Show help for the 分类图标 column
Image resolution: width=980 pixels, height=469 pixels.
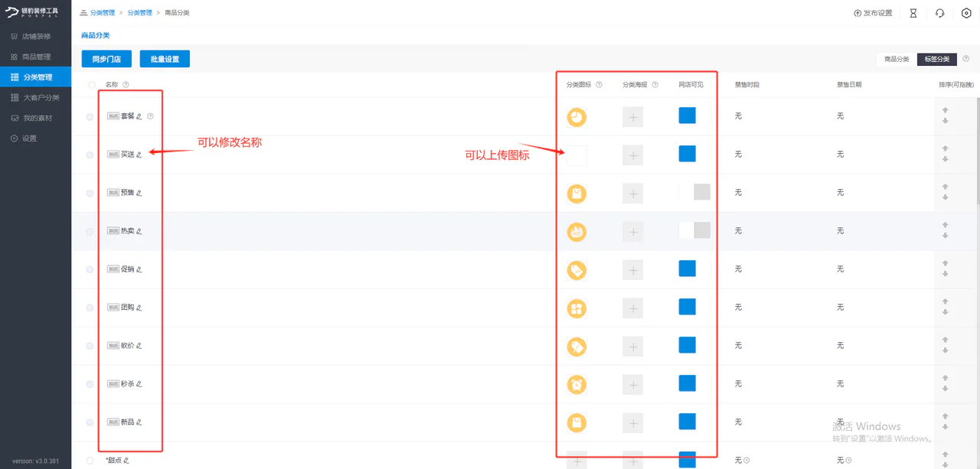tap(599, 85)
